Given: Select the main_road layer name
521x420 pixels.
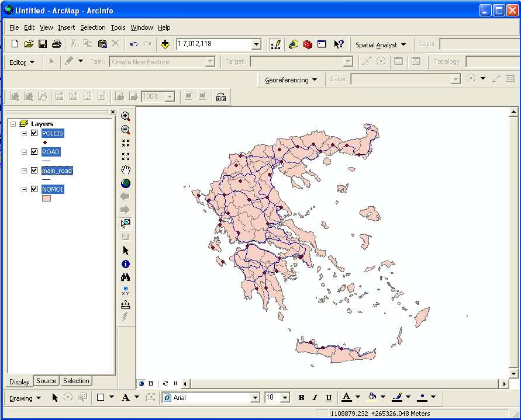Looking at the screenshot, I should pos(57,171).
